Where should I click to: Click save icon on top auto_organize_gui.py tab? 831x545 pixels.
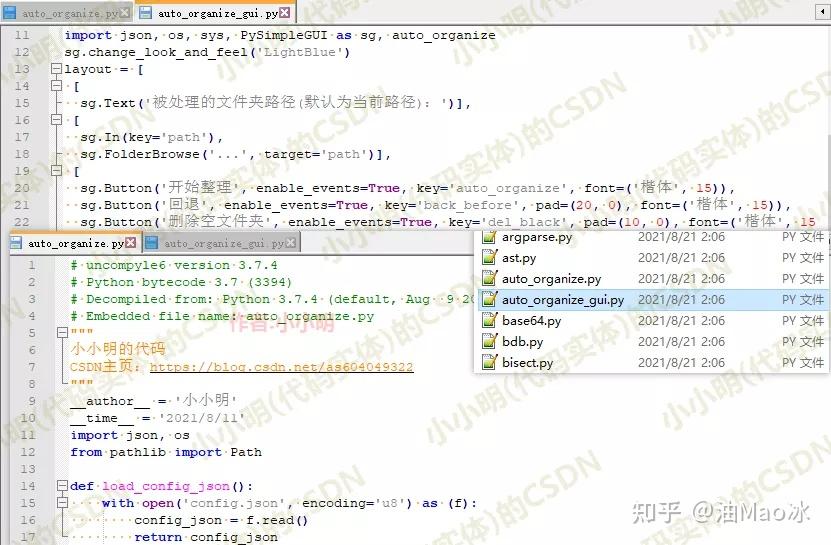(x=145, y=13)
